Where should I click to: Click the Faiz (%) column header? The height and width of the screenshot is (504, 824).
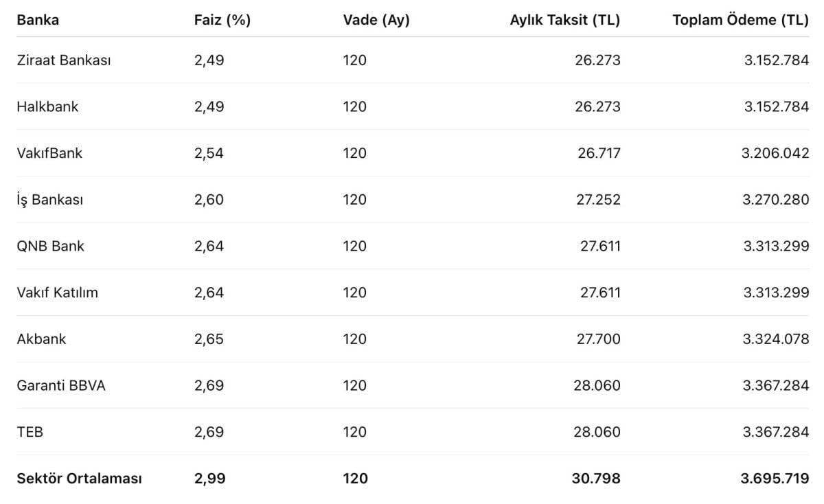click(x=222, y=20)
